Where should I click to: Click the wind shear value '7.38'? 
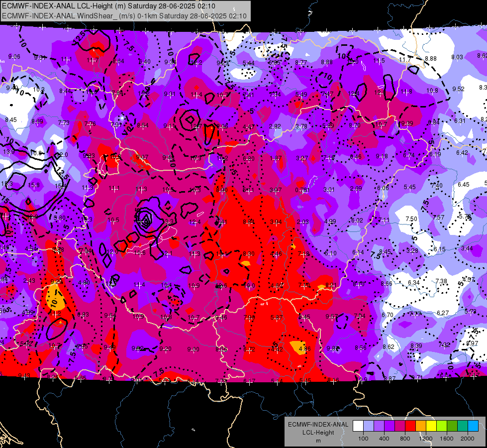click(441, 281)
